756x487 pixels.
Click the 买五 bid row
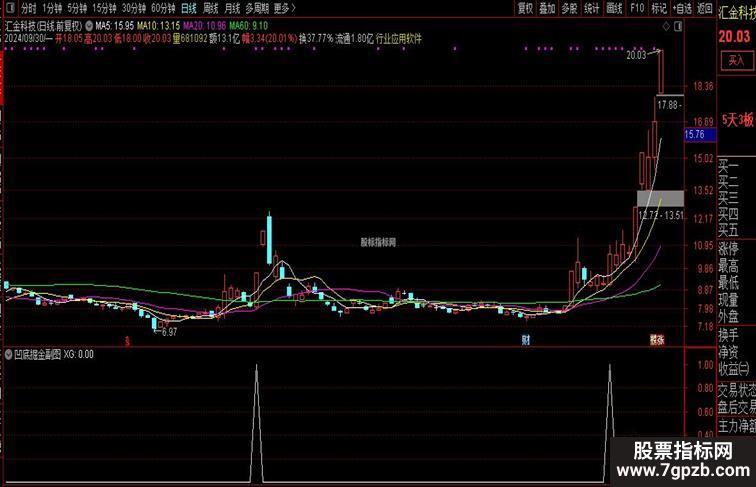coord(728,230)
